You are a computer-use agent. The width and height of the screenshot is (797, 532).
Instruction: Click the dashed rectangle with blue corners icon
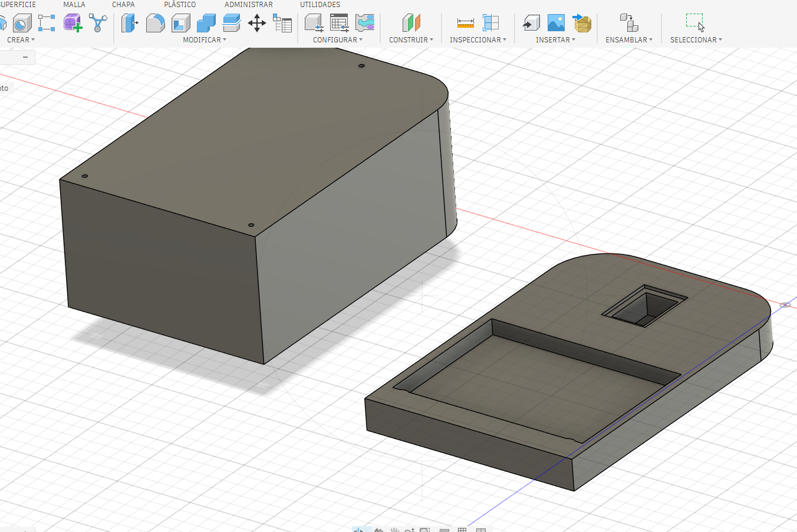coord(47,24)
